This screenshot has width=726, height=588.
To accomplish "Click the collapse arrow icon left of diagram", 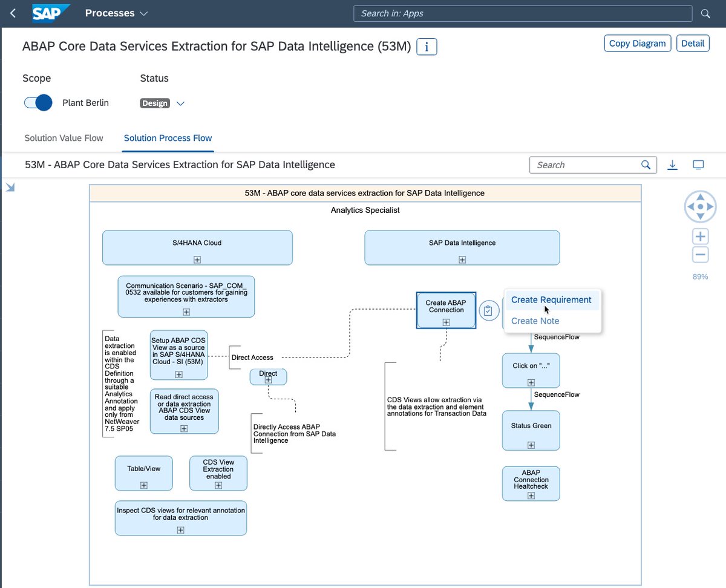I will (10, 188).
